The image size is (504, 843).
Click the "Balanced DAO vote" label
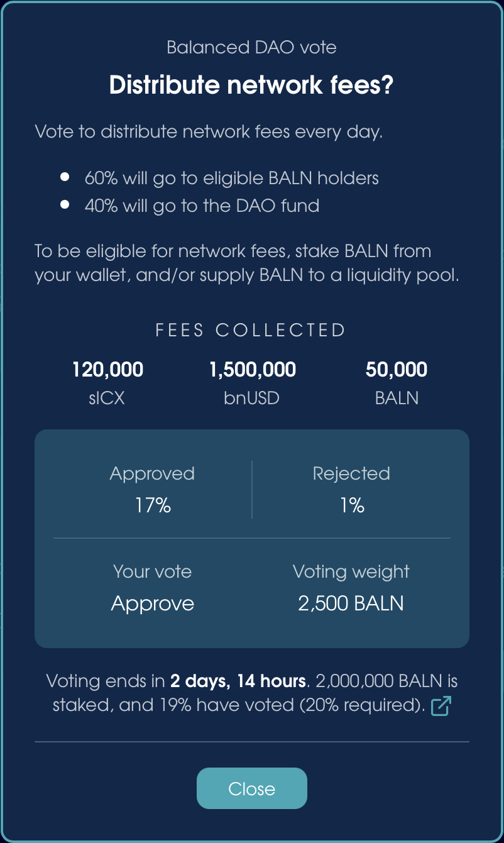tap(251, 47)
